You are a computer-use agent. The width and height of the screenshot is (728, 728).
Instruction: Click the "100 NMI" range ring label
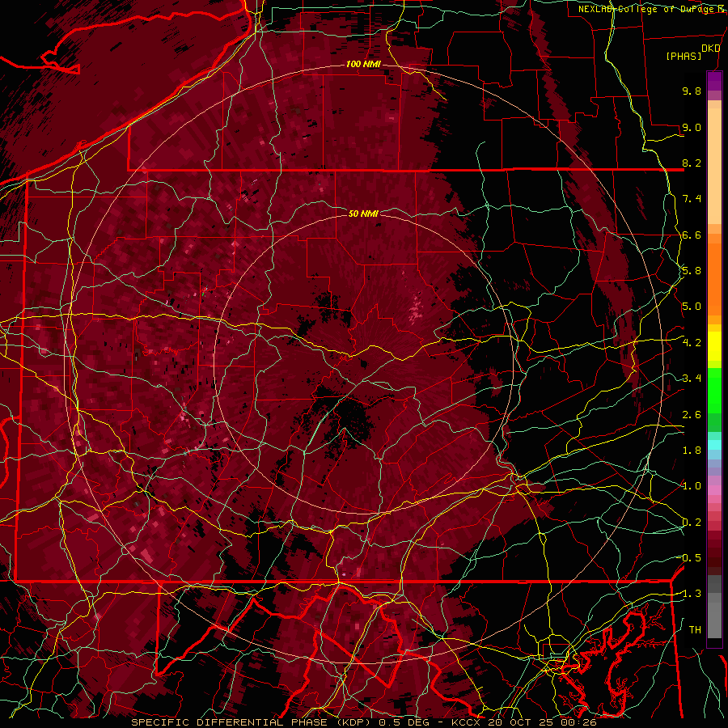tap(363, 64)
